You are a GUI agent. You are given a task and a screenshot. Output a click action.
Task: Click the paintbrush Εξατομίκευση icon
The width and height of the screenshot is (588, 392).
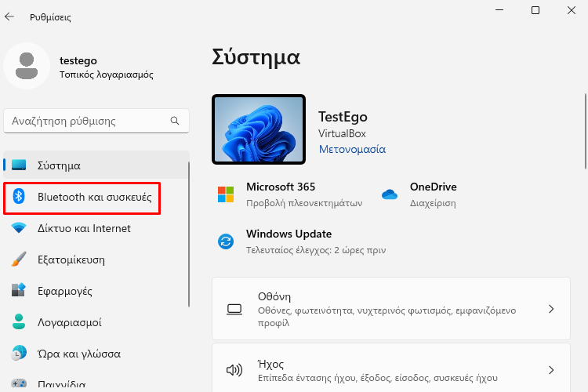19,260
